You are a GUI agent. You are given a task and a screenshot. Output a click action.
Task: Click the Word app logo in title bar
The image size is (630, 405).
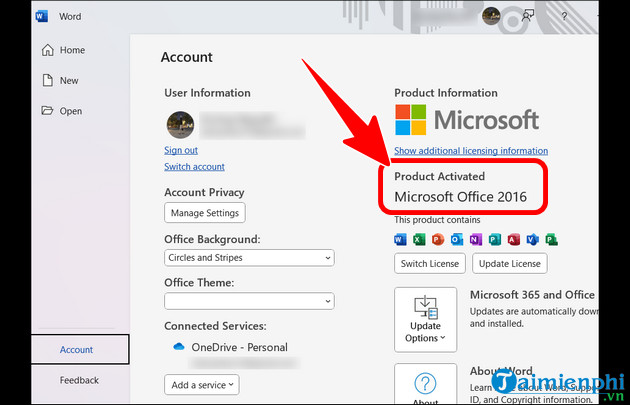click(41, 16)
